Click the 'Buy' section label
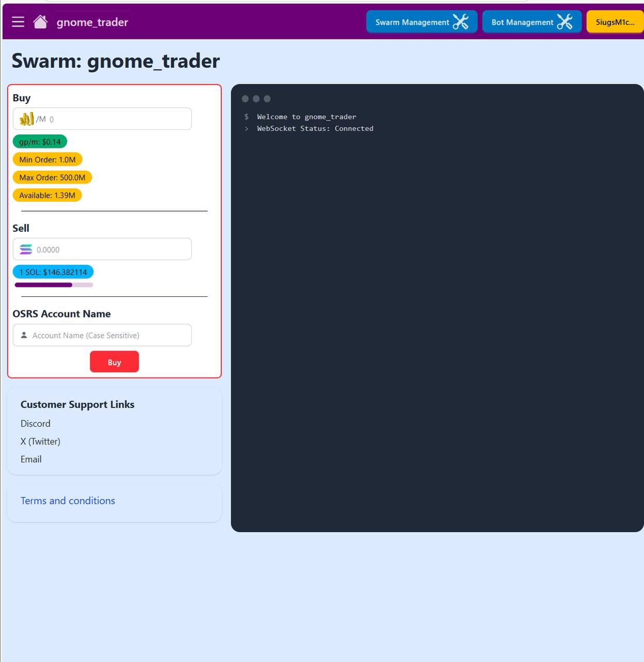The height and width of the screenshot is (662, 644). (x=22, y=98)
